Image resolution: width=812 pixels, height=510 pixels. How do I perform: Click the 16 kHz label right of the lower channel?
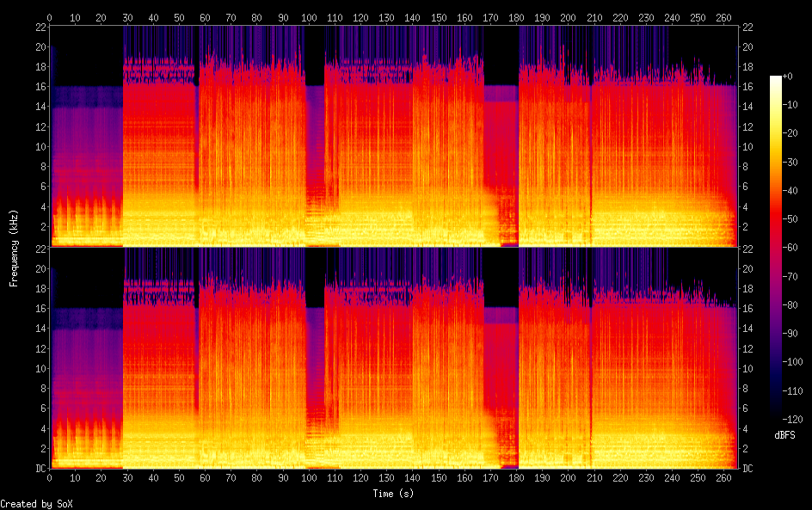[x=748, y=309]
